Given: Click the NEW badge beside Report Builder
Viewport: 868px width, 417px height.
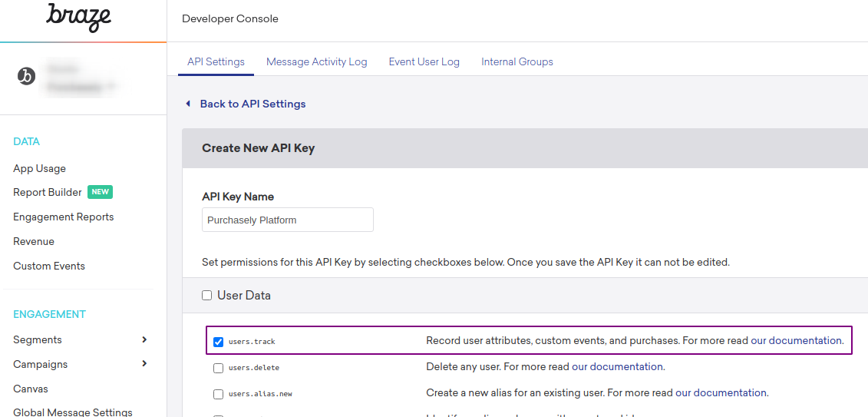Looking at the screenshot, I should [x=101, y=192].
